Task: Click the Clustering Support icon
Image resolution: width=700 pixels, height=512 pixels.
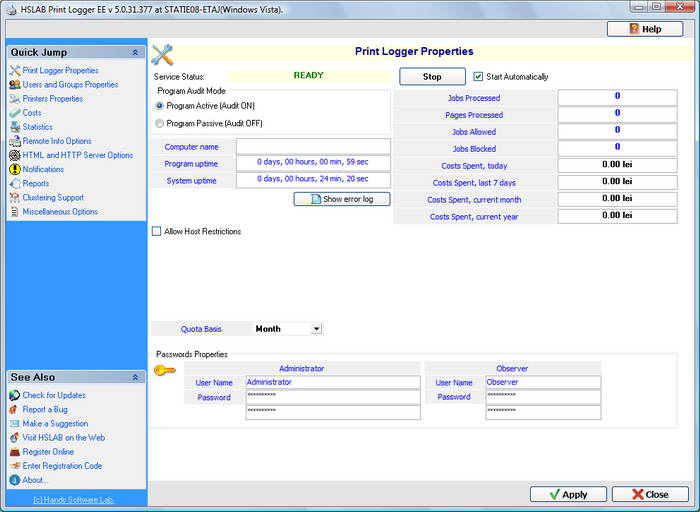Action: pos(15,197)
